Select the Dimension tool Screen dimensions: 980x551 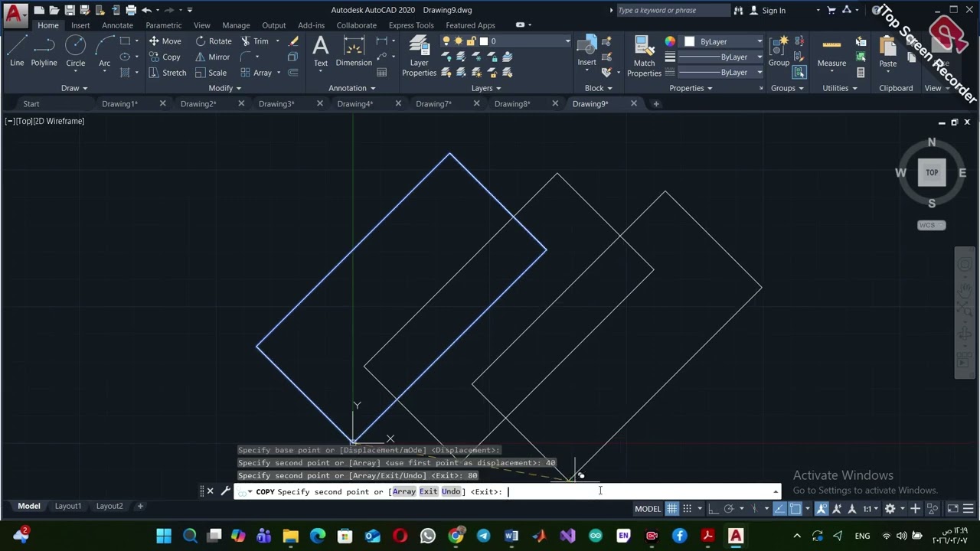point(354,51)
